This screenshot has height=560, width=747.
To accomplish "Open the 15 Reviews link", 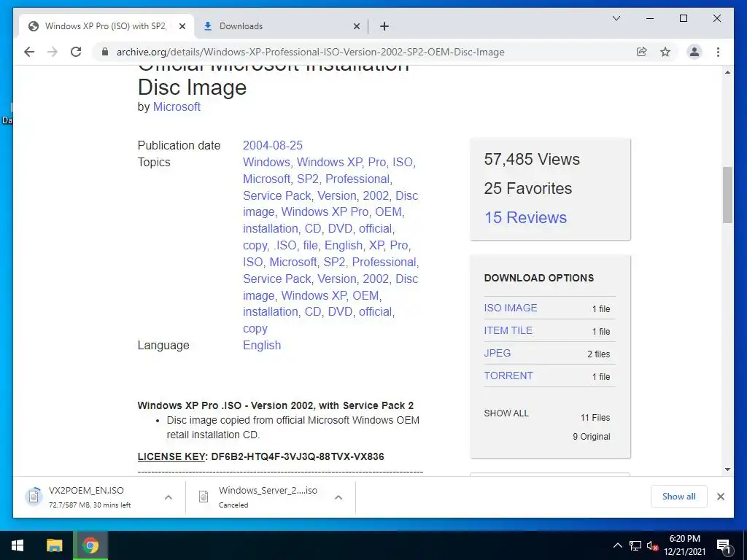I will (525, 217).
